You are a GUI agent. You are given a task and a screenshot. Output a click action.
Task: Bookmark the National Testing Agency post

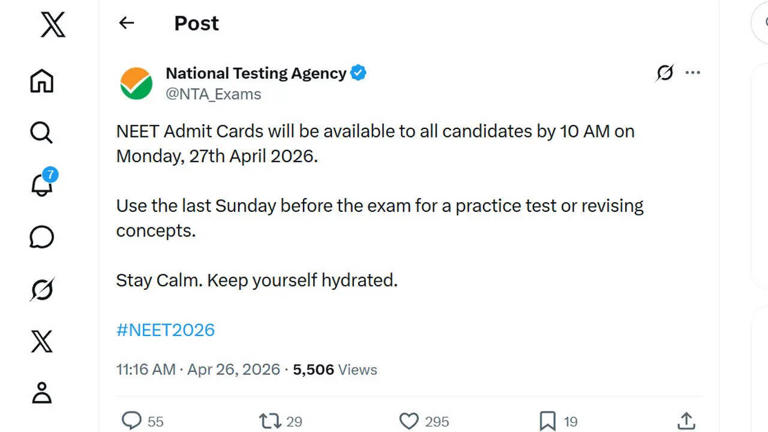pos(547,421)
